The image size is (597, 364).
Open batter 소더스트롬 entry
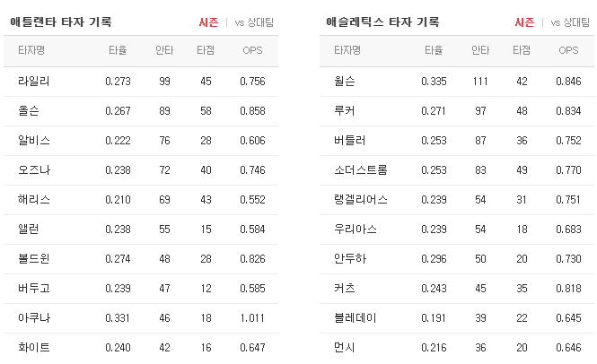361,169
